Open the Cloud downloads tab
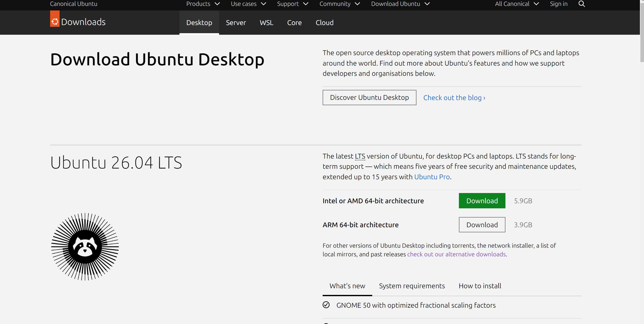 (x=324, y=22)
